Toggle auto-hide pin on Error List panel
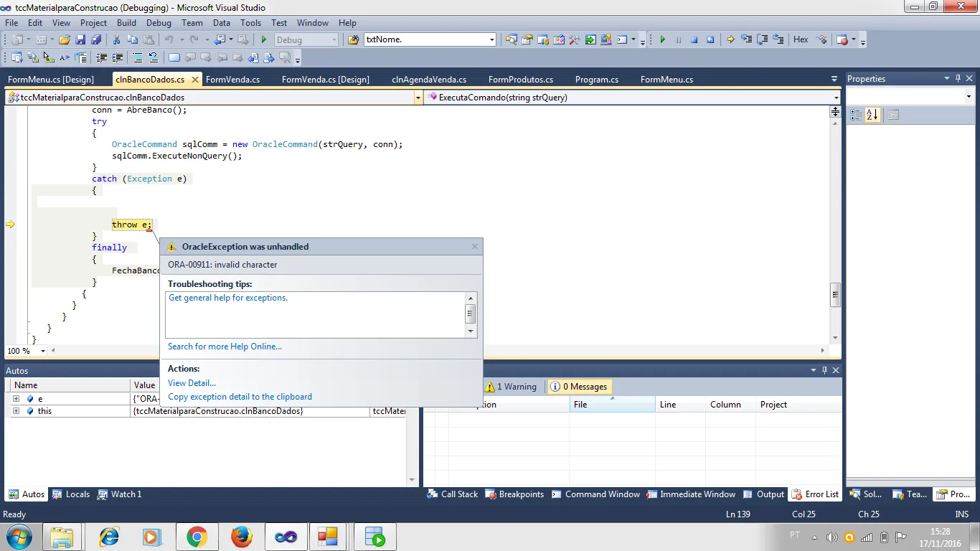The image size is (980, 551). point(824,370)
